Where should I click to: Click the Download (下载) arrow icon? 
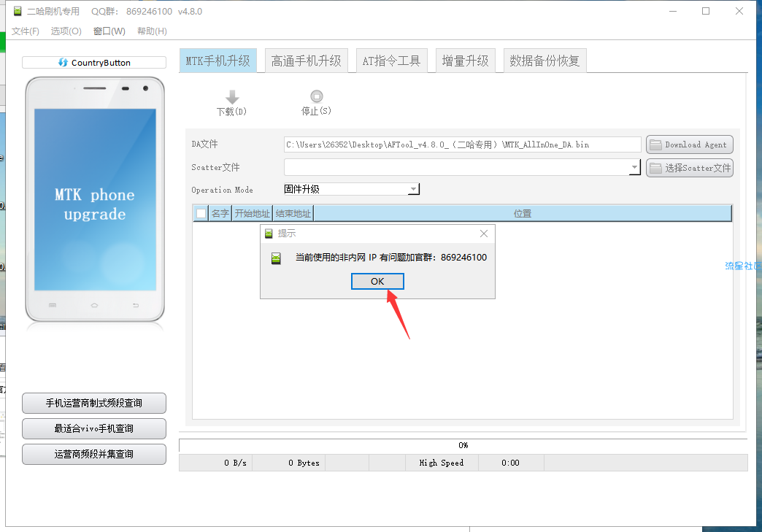pyautogui.click(x=232, y=96)
